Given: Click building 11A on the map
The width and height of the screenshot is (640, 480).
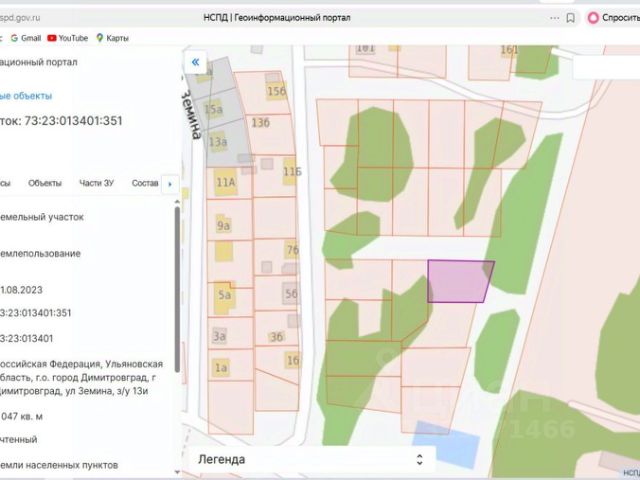Looking at the screenshot, I should click(x=226, y=182).
